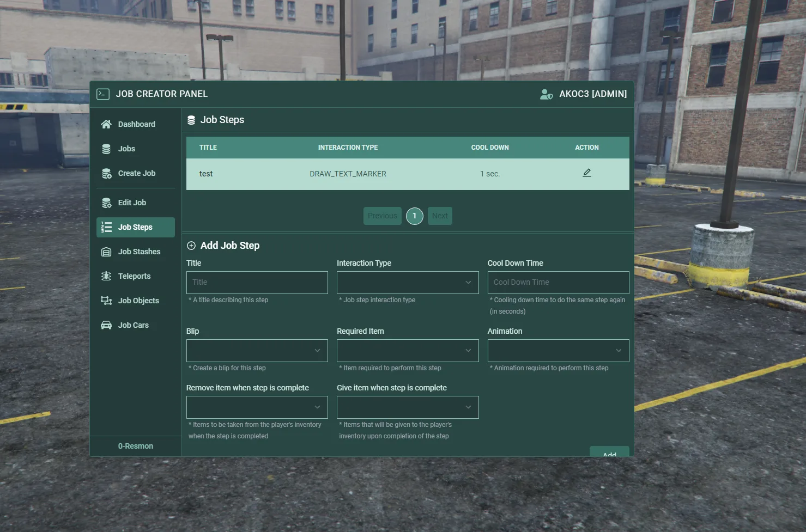806x532 pixels.
Task: Click the COOL DOWN column header
Action: coord(490,148)
